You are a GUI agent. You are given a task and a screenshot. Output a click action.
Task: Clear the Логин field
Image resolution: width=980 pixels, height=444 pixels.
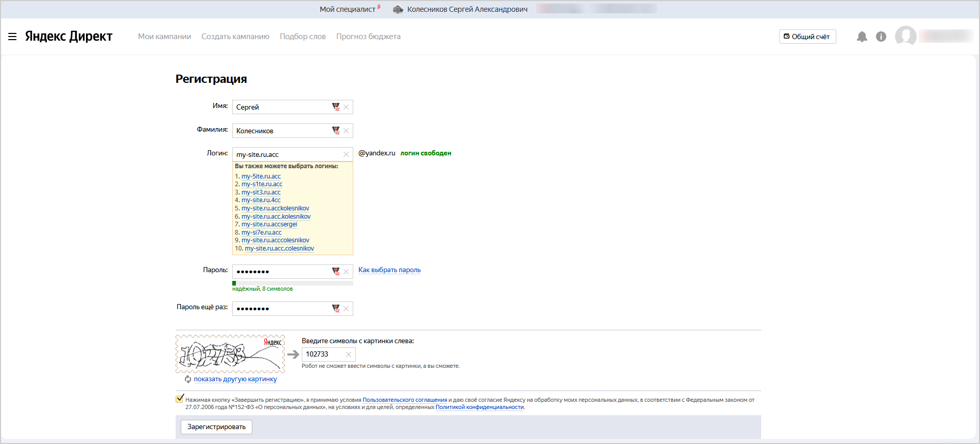tap(346, 154)
